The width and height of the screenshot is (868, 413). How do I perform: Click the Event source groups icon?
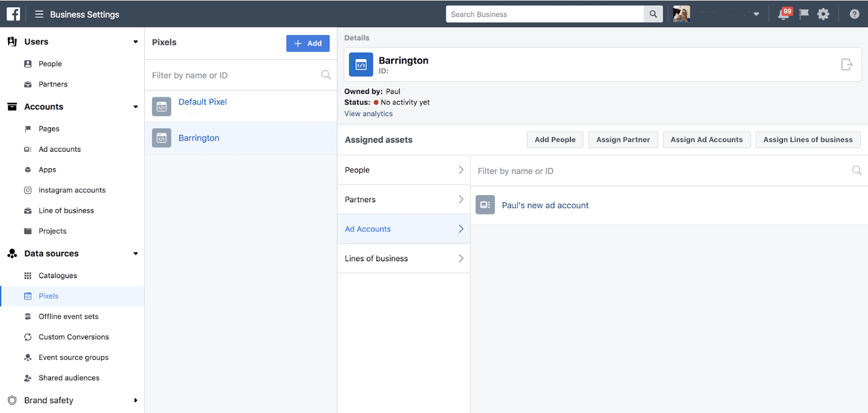pos(28,358)
